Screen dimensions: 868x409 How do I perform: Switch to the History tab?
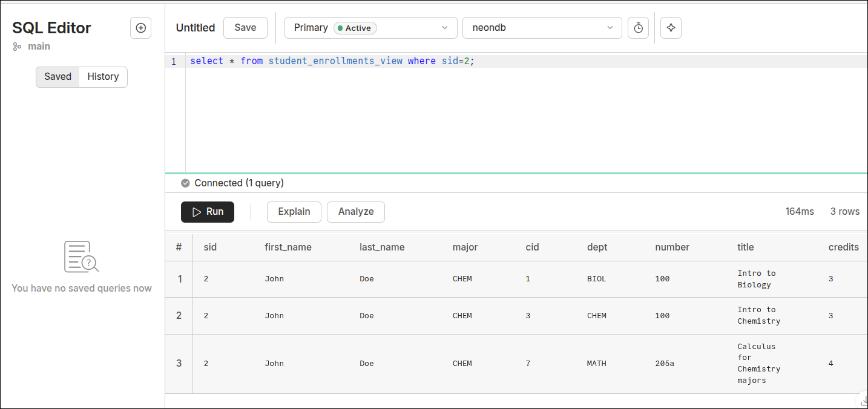coord(103,77)
